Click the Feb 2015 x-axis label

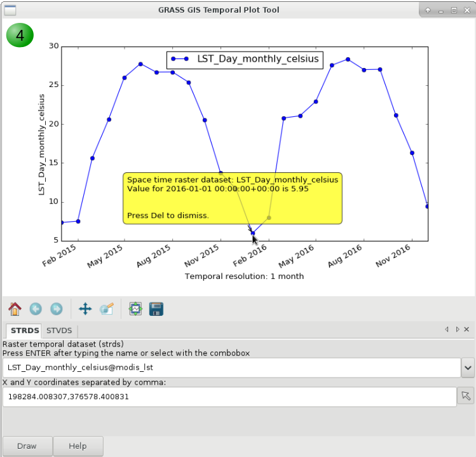(59, 256)
